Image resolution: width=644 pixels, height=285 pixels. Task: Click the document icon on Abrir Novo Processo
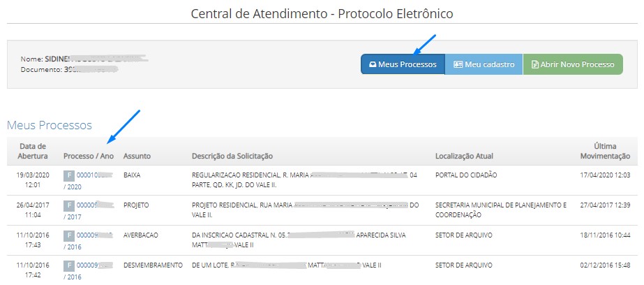535,64
